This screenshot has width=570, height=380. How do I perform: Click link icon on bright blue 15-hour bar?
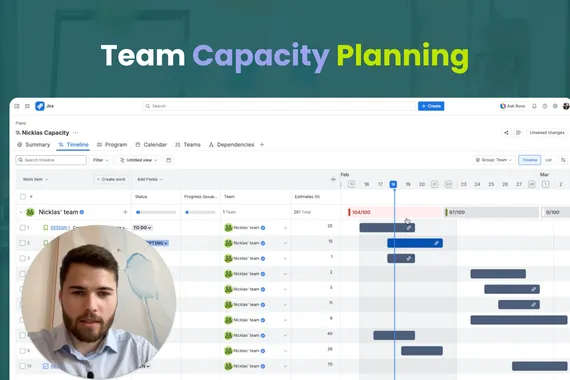(436, 243)
